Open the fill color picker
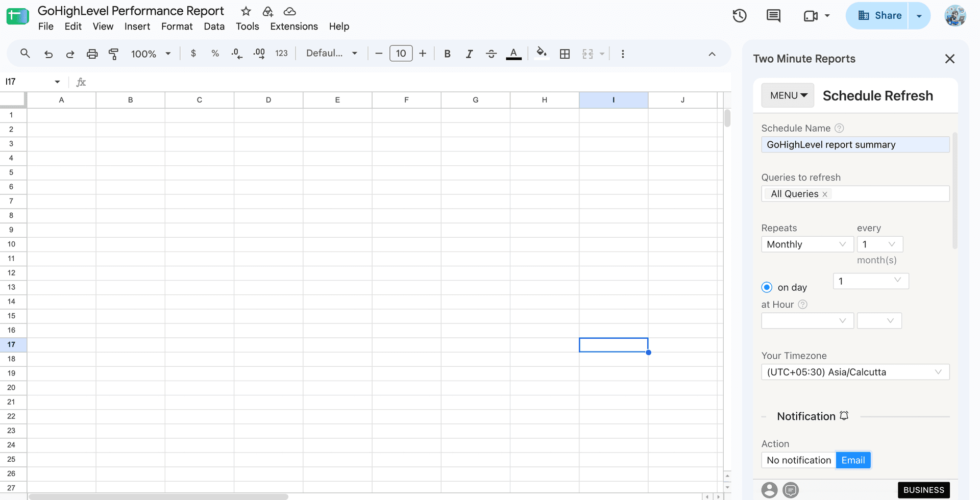The height and width of the screenshot is (500, 980). [542, 53]
